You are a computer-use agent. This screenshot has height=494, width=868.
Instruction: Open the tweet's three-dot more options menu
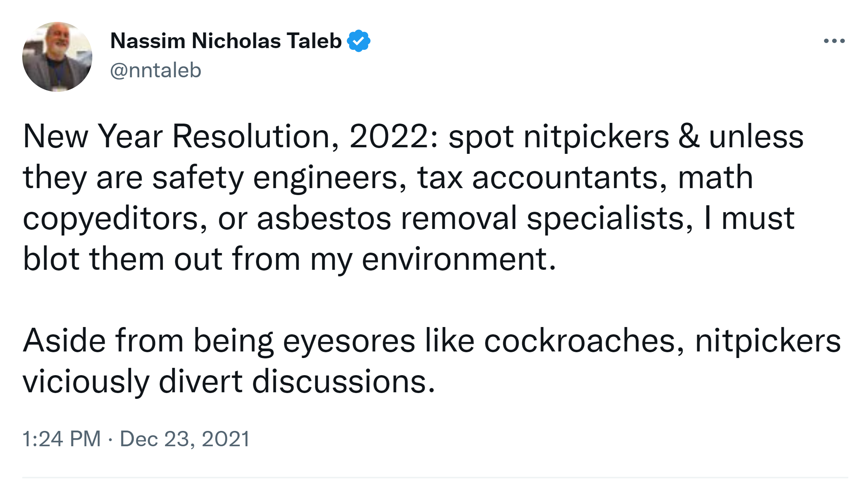pyautogui.click(x=834, y=41)
